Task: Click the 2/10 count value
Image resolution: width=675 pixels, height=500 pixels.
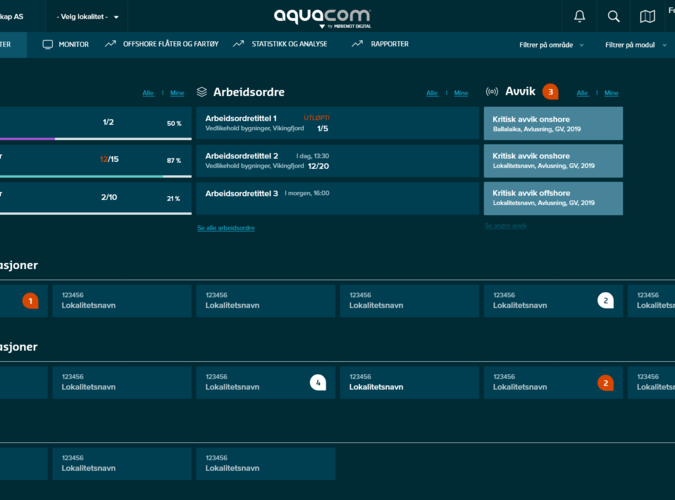Action: click(x=109, y=197)
